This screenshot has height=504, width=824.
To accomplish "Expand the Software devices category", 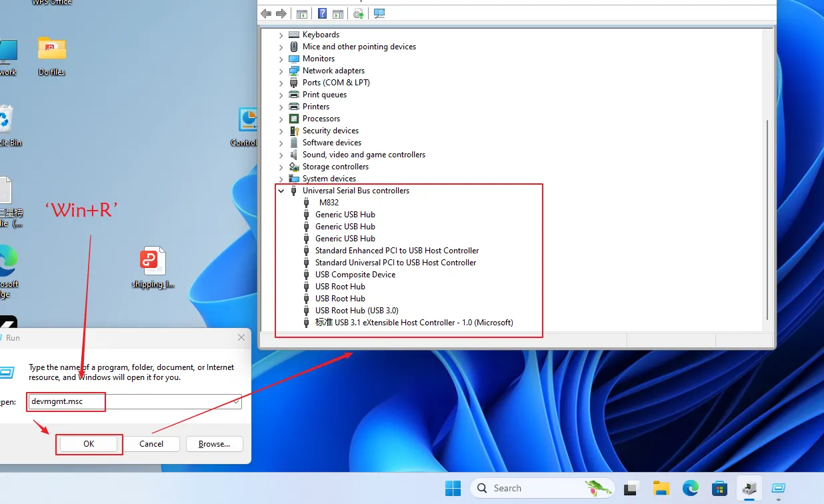I will coord(281,143).
